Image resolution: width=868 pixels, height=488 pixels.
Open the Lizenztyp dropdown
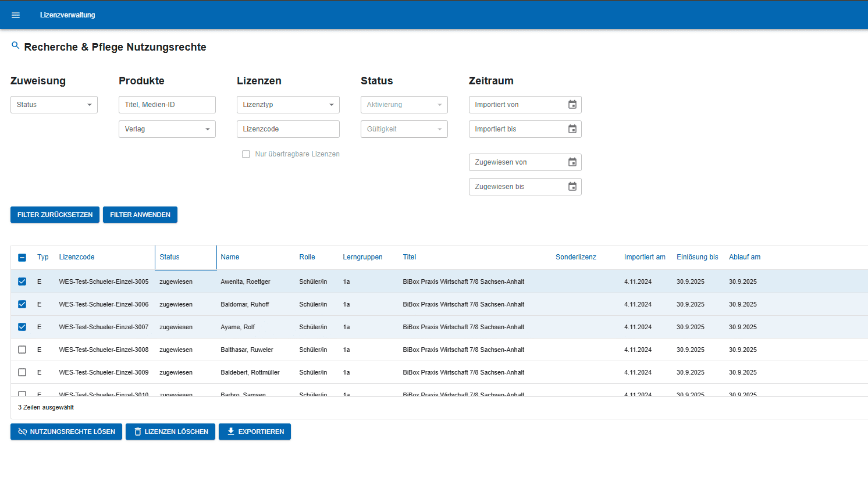pyautogui.click(x=288, y=105)
